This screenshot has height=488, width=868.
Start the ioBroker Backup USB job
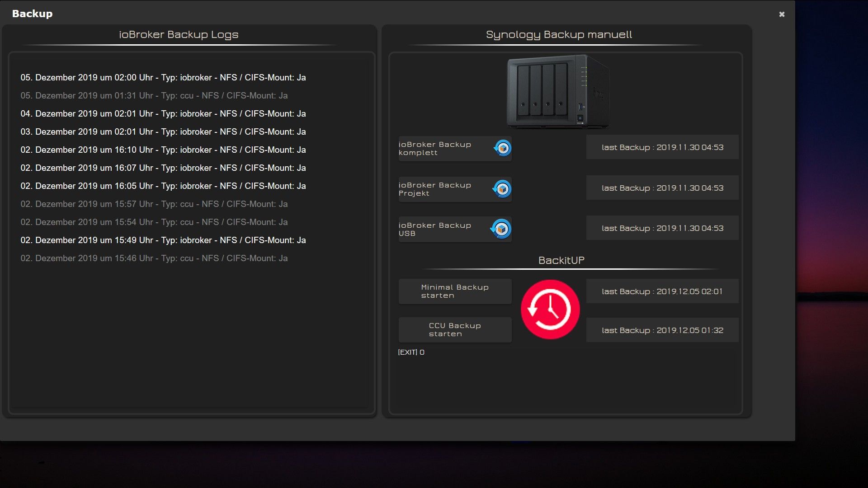pos(455,230)
